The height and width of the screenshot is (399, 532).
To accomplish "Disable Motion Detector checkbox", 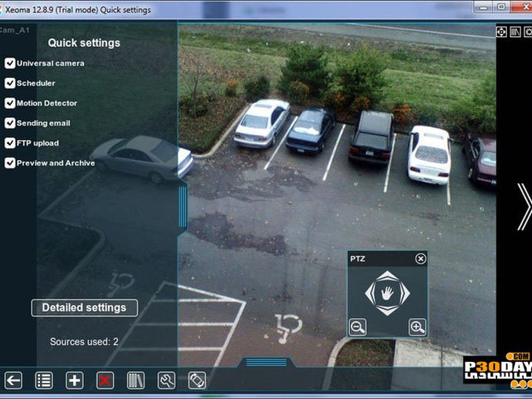I will tap(10, 103).
